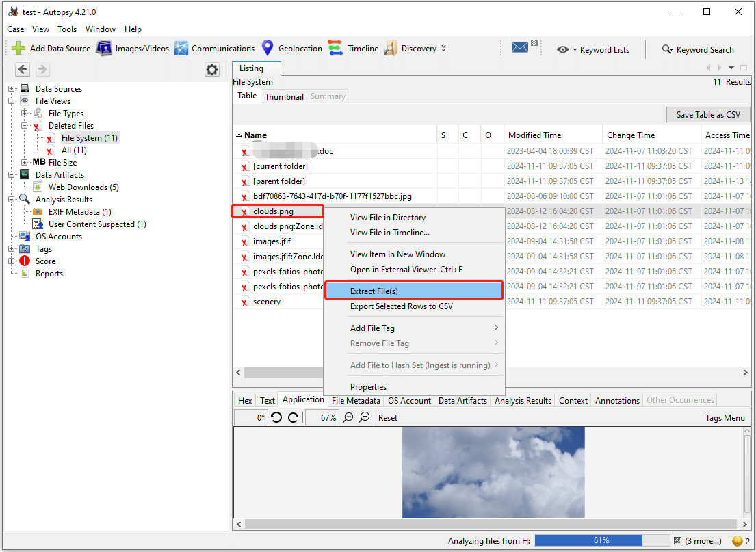Choose Properties from the context menu
This screenshot has height=552, width=756.
click(414, 386)
